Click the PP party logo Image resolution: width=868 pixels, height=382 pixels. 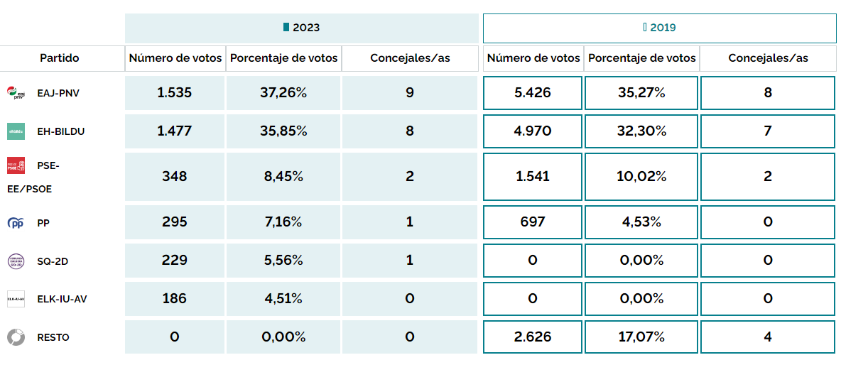click(x=16, y=223)
